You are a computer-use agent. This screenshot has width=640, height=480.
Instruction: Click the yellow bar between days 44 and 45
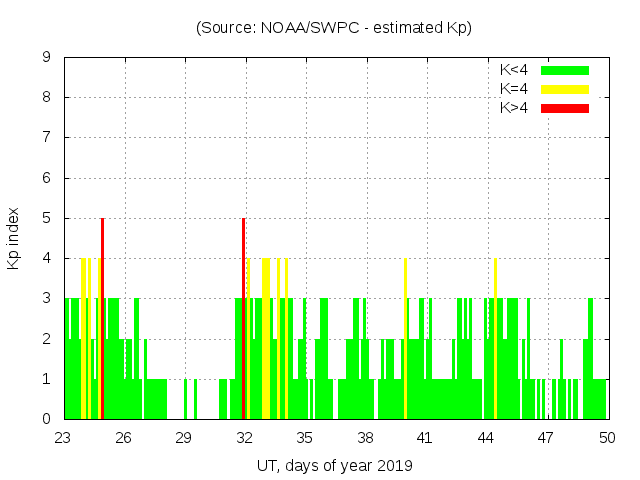tap(495, 340)
